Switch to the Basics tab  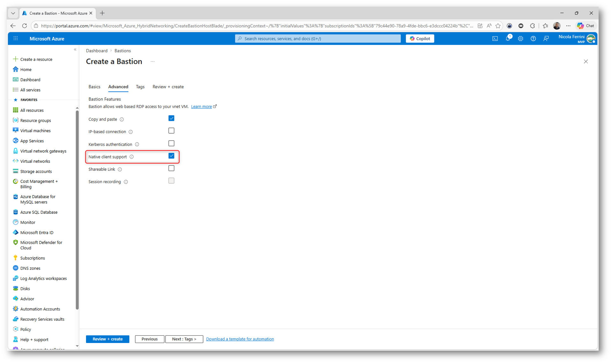(94, 87)
